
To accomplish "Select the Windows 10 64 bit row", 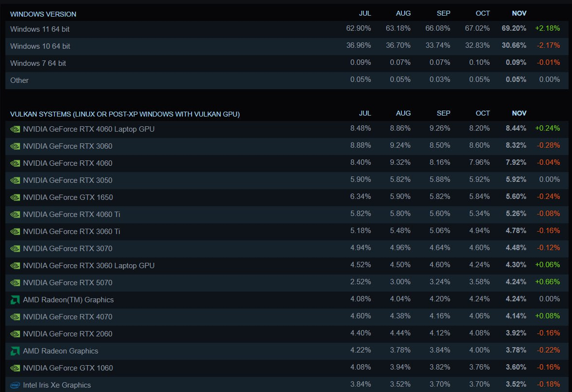I will tap(40, 46).
